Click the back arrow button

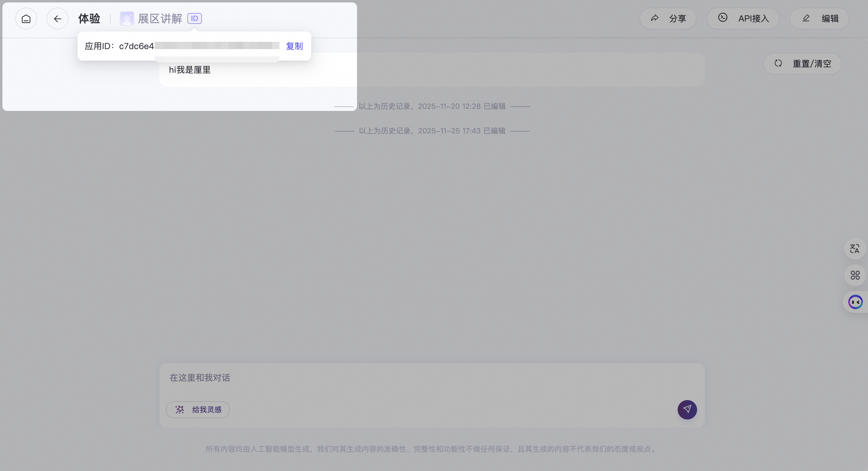pyautogui.click(x=57, y=18)
